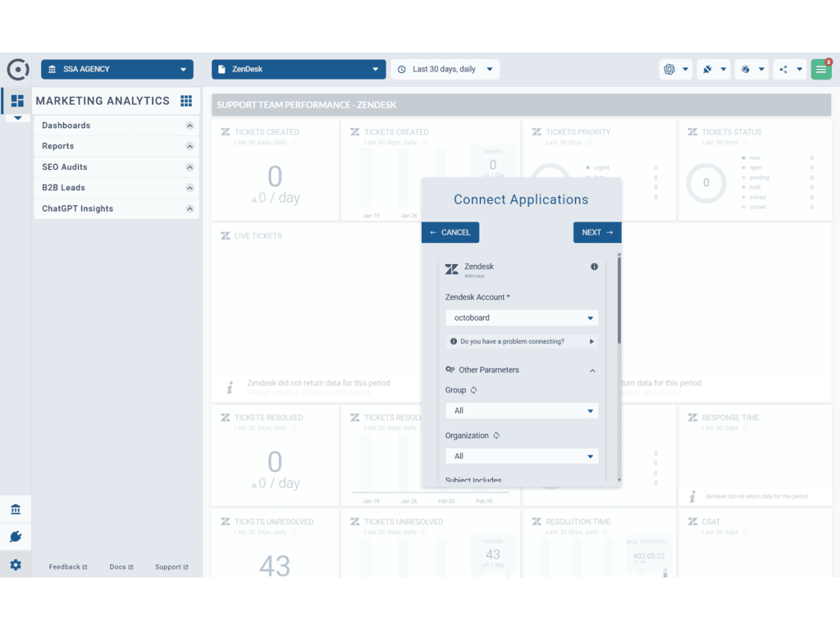
Task: Open the apps grid beside Marketing Analytics
Action: (x=186, y=101)
